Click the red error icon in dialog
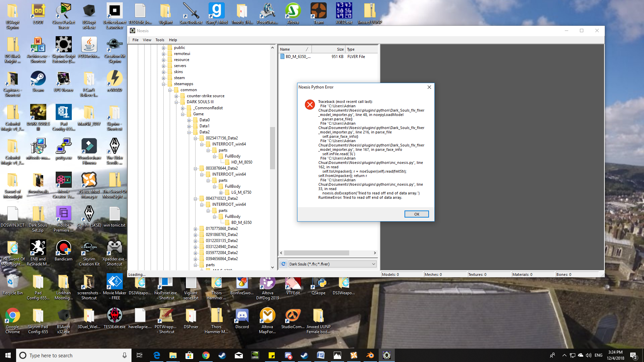644x362 pixels. tap(310, 105)
